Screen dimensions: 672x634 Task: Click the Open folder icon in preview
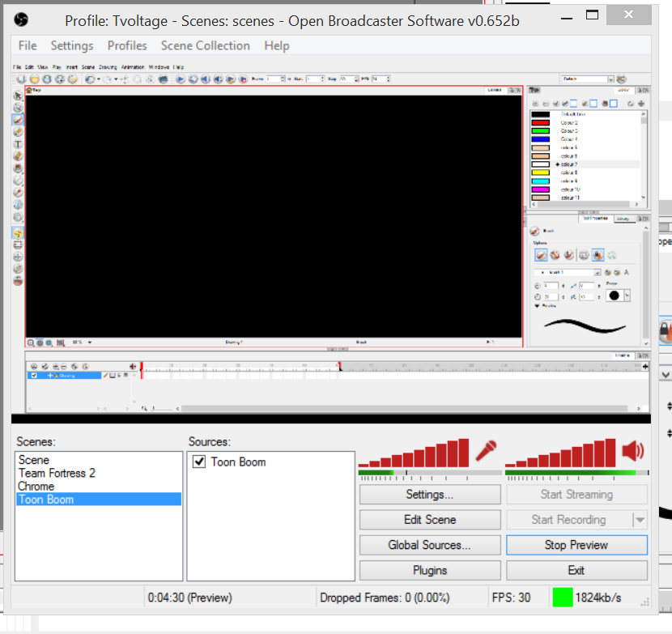[35, 79]
